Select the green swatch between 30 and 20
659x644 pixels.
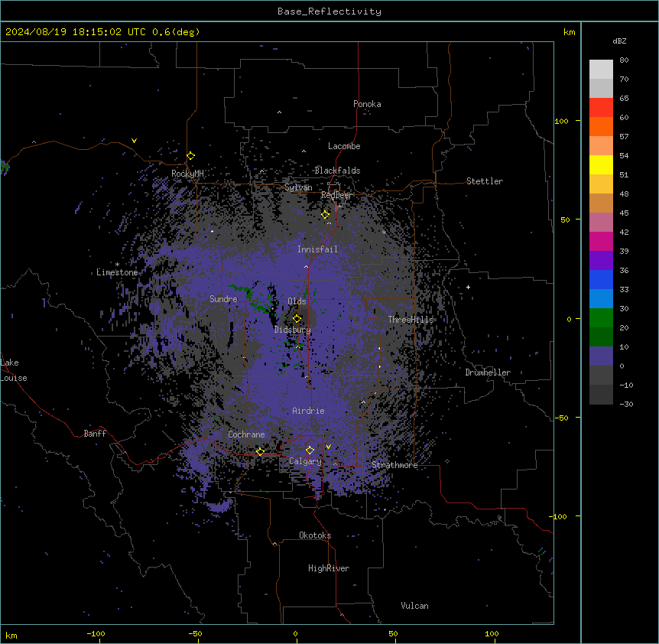[601, 318]
